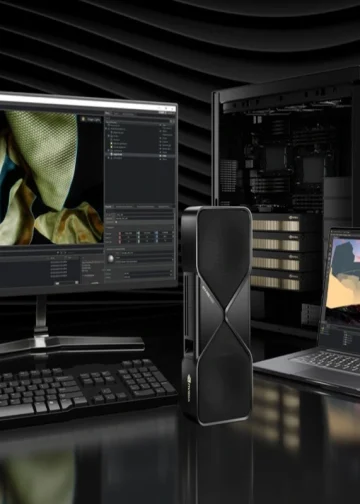Image resolution: width=360 pixels, height=504 pixels.
Task: Select the second yellow folder icon in stage tree
Action: coord(111,147)
